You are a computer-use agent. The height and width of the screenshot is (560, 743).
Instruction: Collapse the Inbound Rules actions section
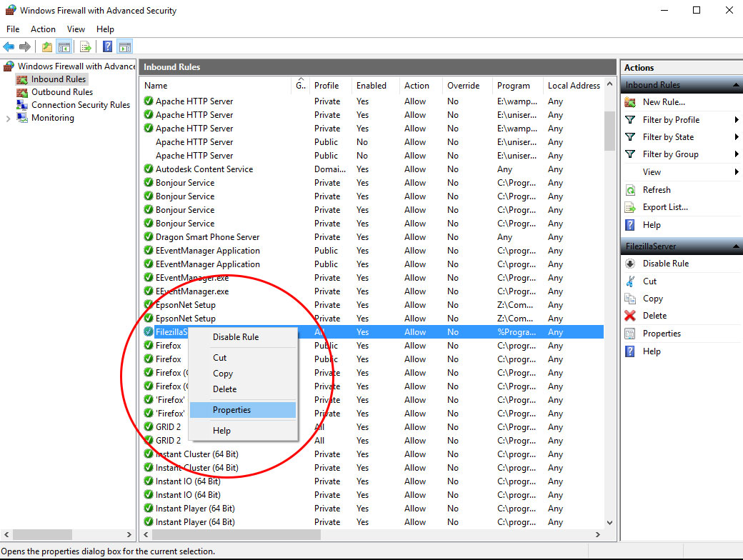click(736, 85)
